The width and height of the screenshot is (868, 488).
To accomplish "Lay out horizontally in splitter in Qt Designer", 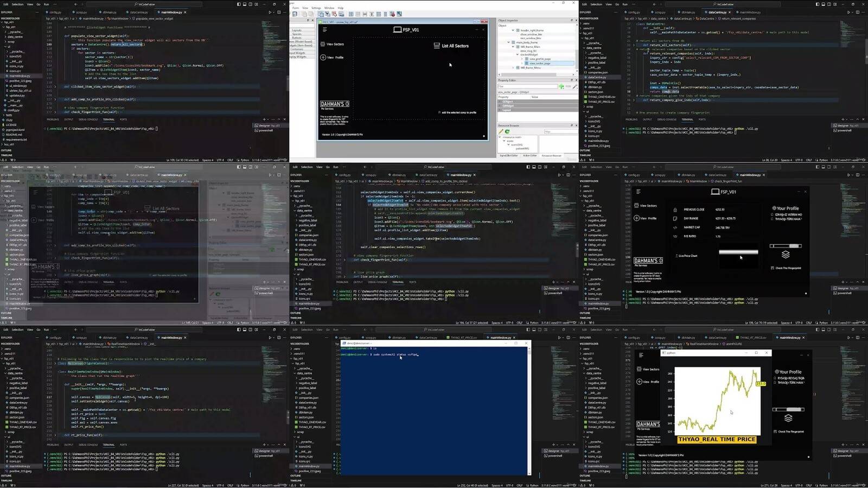I will (x=365, y=14).
